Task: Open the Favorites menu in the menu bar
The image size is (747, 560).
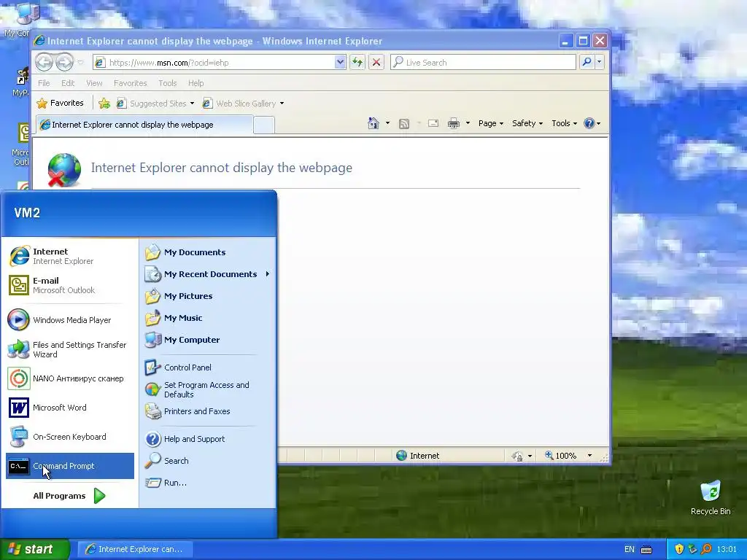Action: pyautogui.click(x=130, y=83)
